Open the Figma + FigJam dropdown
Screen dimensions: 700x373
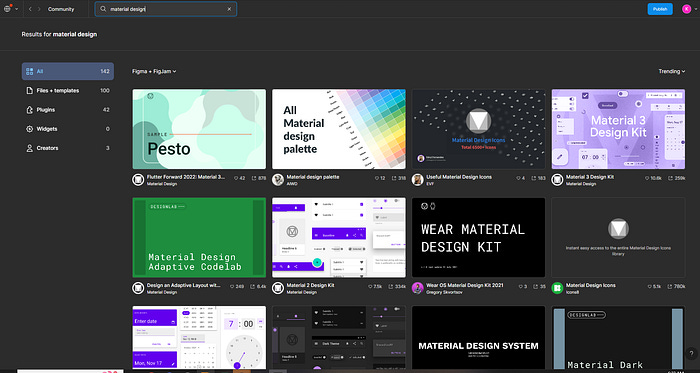tap(154, 71)
